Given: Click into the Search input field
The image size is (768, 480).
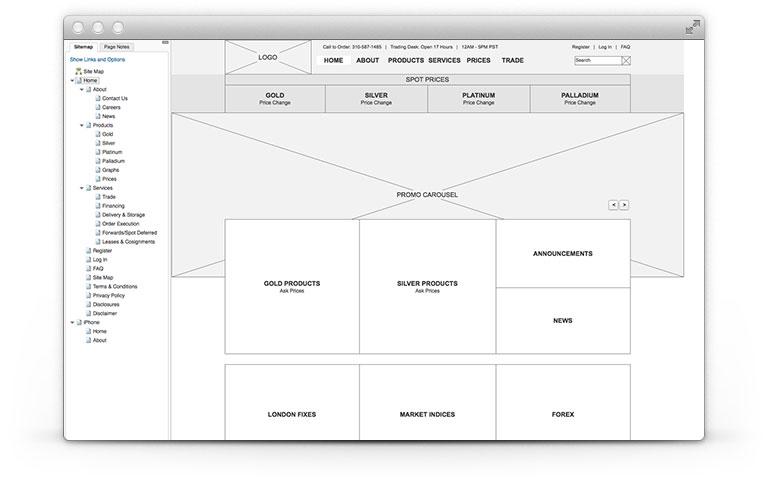Looking at the screenshot, I should tap(598, 61).
